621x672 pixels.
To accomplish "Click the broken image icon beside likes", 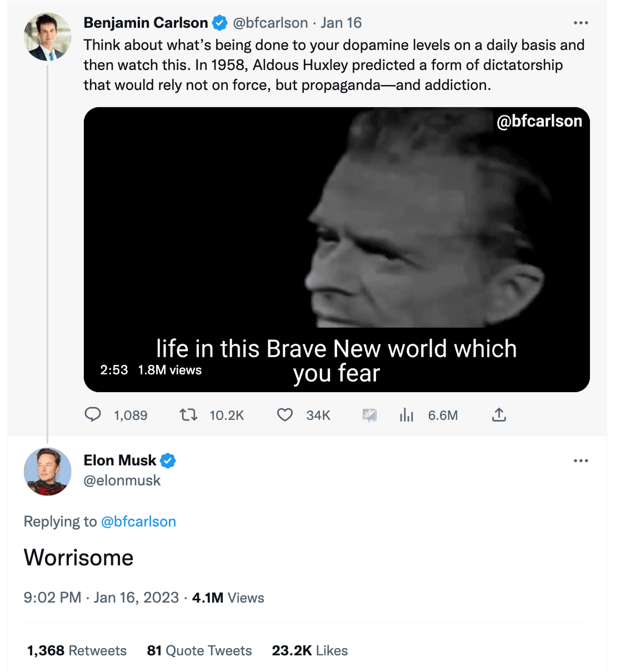I will [369, 415].
